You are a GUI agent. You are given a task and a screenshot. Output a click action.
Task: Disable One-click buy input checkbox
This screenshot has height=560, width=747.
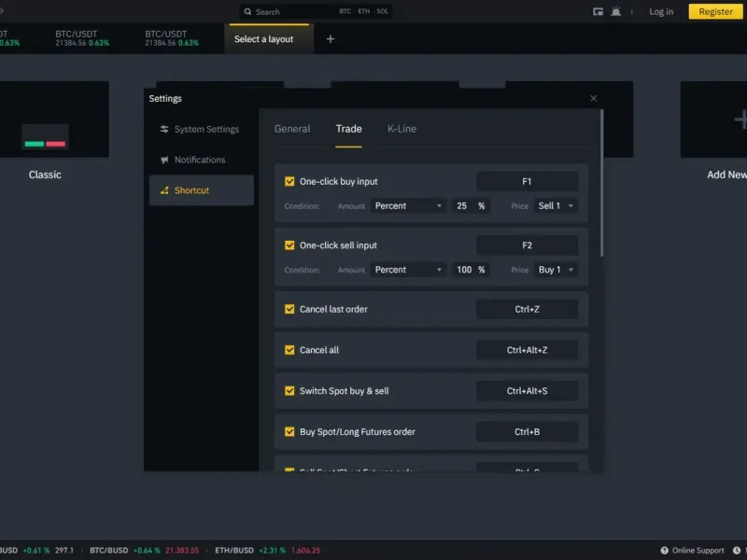pyautogui.click(x=289, y=181)
